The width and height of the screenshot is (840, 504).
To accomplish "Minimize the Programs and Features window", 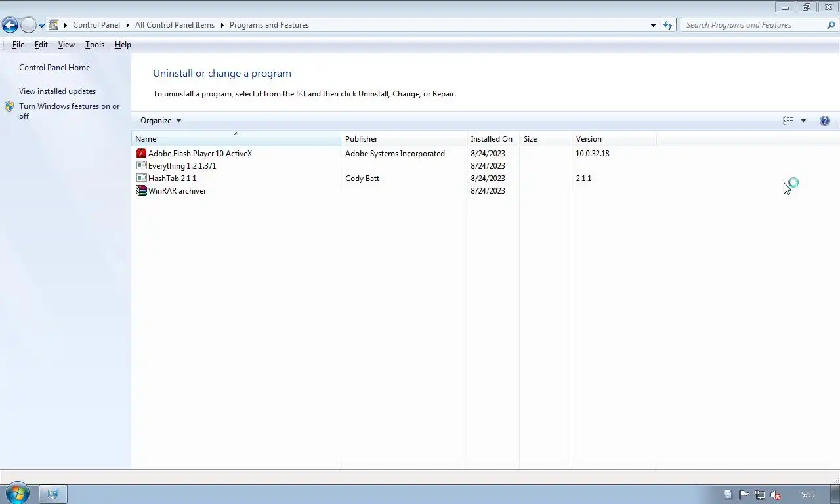I will click(785, 7).
